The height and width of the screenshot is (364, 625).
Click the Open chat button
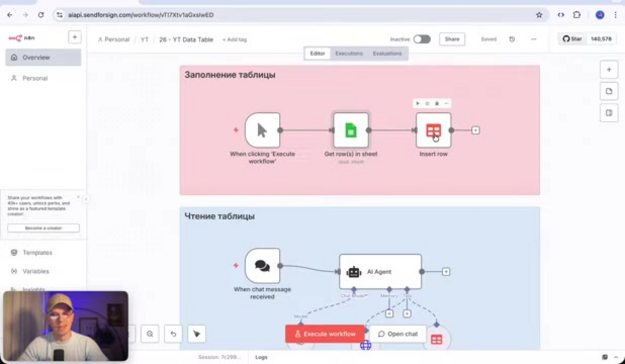coord(398,334)
